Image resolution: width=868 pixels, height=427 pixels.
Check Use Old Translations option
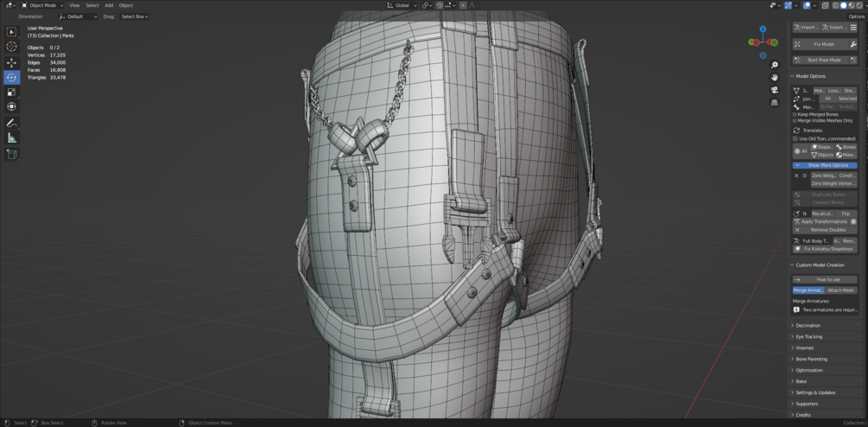click(795, 138)
